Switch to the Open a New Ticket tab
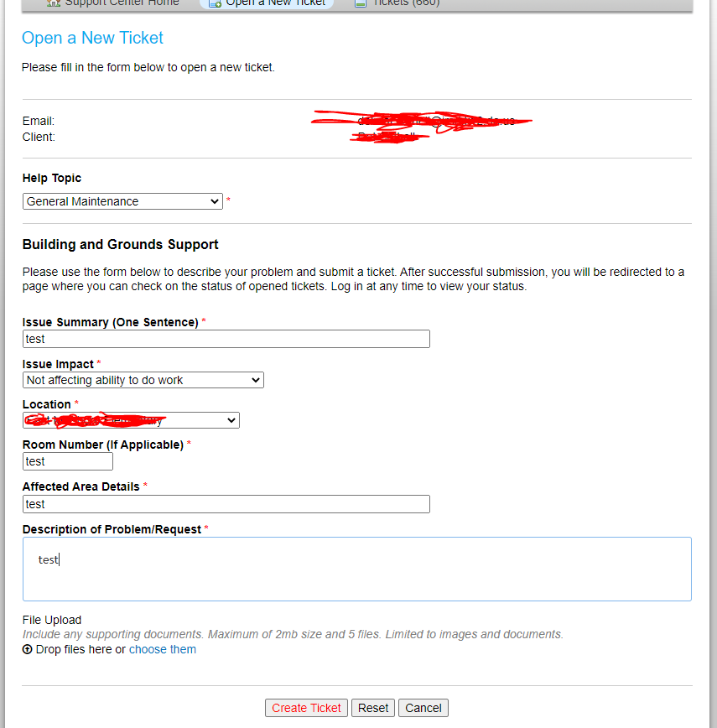This screenshot has width=717, height=728. pos(275,3)
